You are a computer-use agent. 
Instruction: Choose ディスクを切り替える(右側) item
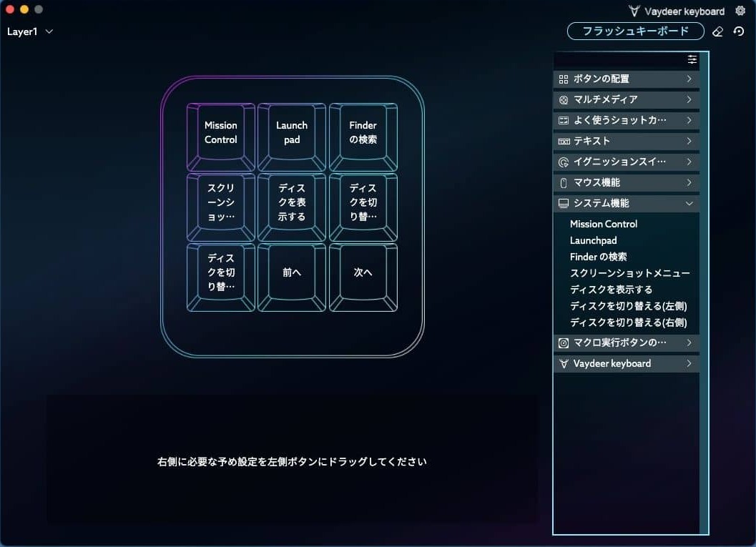(x=628, y=322)
